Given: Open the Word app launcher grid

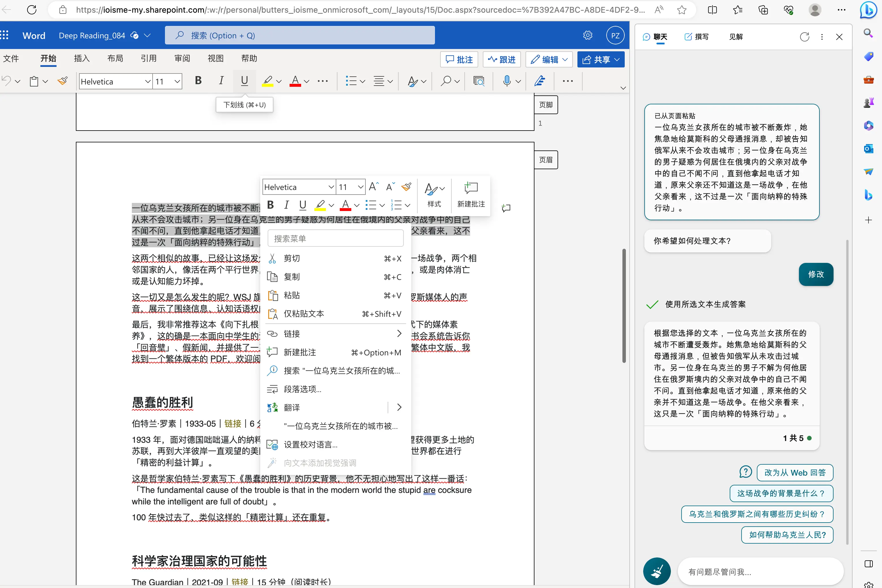Looking at the screenshot, I should [5, 35].
